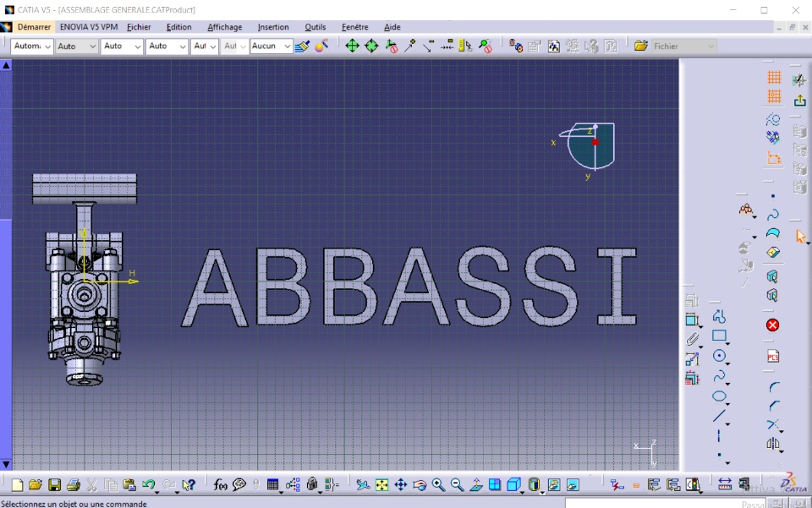Expand the second Auto dropdown

(x=77, y=46)
